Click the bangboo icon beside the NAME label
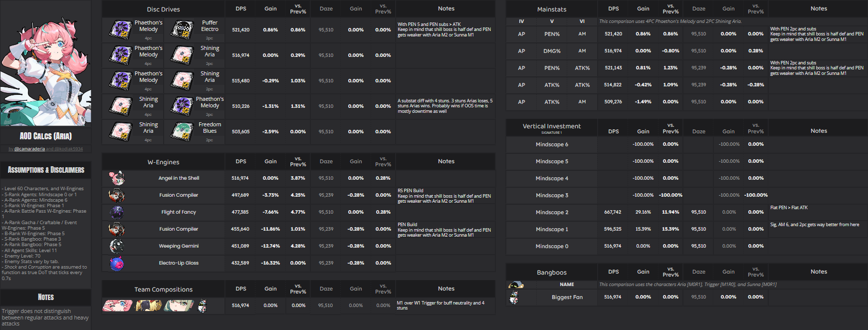 point(516,285)
